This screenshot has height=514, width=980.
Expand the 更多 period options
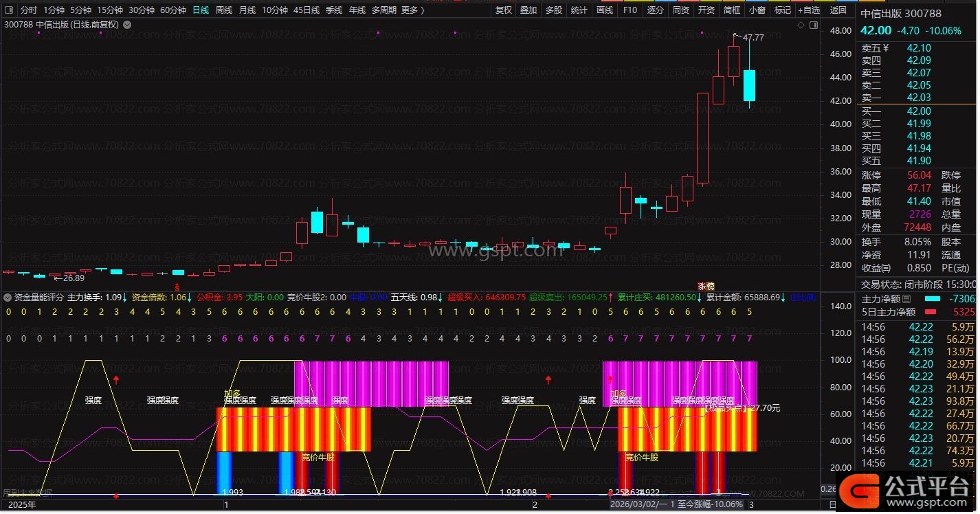coord(412,10)
